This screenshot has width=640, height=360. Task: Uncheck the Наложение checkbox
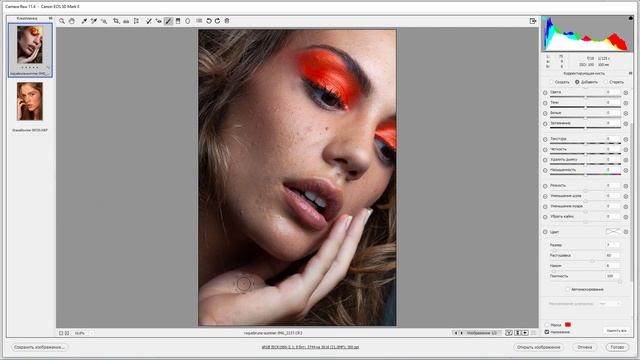tap(547, 332)
